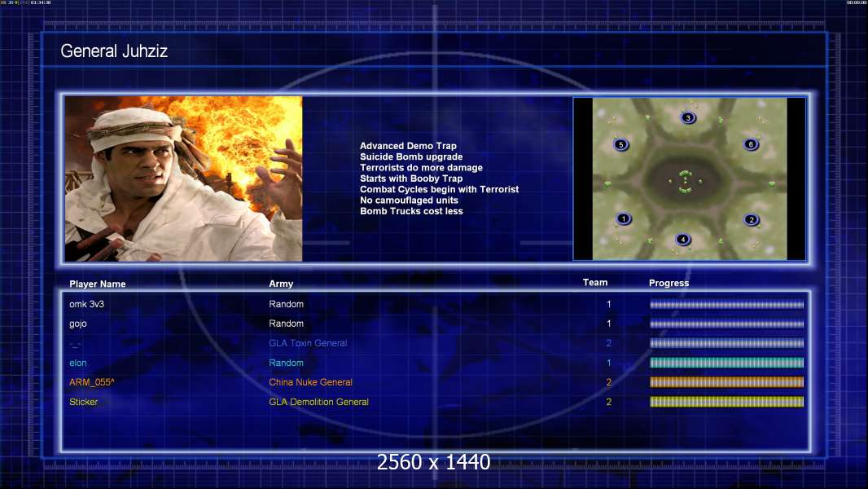
Task: Click start position marker 4 on minimap
Action: [683, 240]
